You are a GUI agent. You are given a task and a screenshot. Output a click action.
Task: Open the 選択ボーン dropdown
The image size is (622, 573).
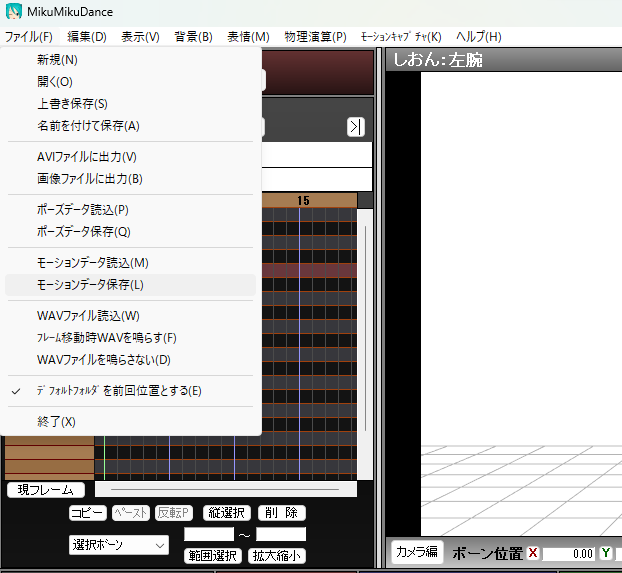click(119, 545)
